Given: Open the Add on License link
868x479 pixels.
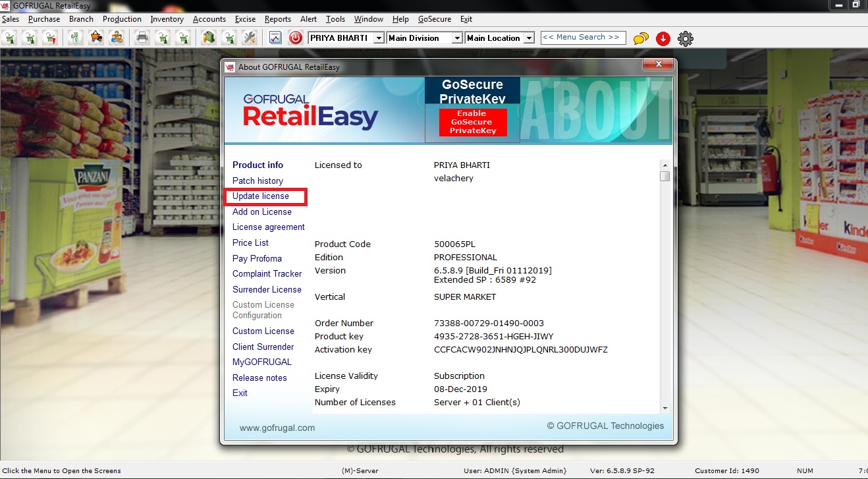Looking at the screenshot, I should pos(262,211).
